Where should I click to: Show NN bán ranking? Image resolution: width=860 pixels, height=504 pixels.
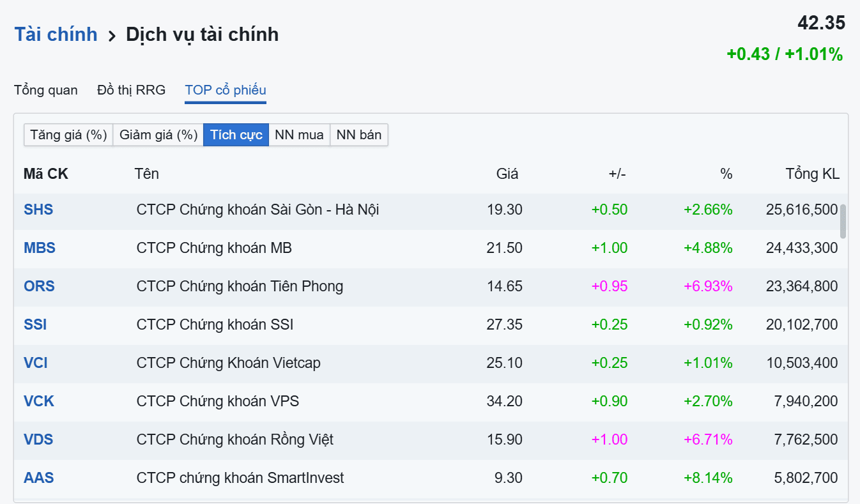point(359,135)
